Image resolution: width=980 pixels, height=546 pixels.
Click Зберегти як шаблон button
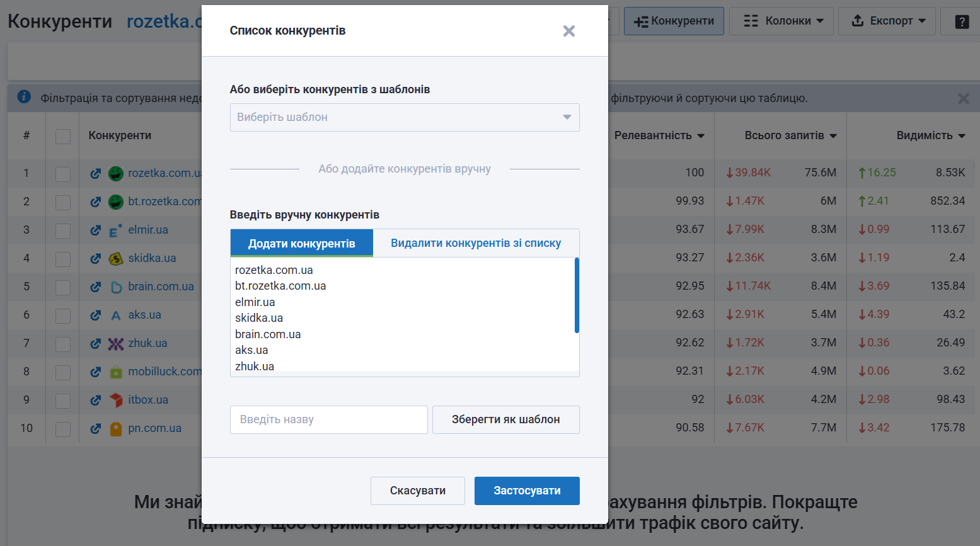pyautogui.click(x=506, y=419)
